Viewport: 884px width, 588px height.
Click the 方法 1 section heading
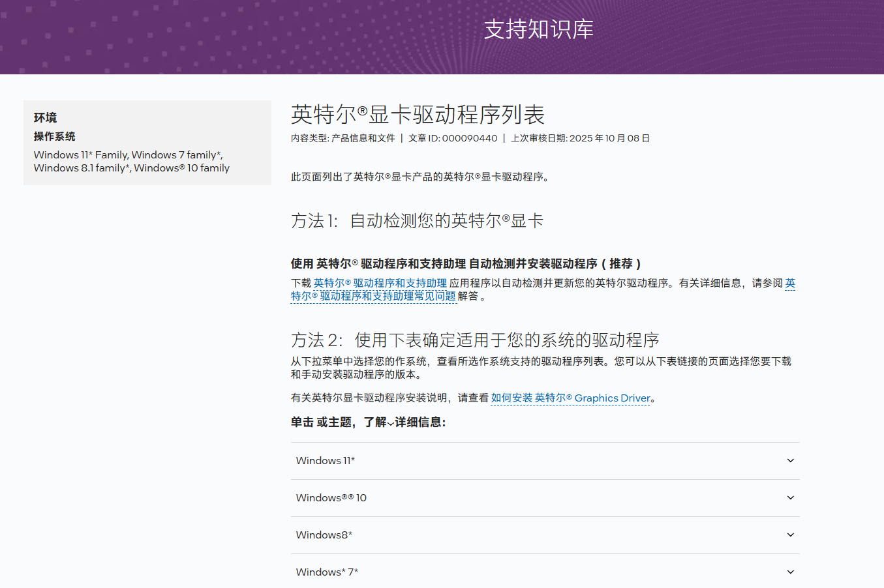tap(418, 220)
